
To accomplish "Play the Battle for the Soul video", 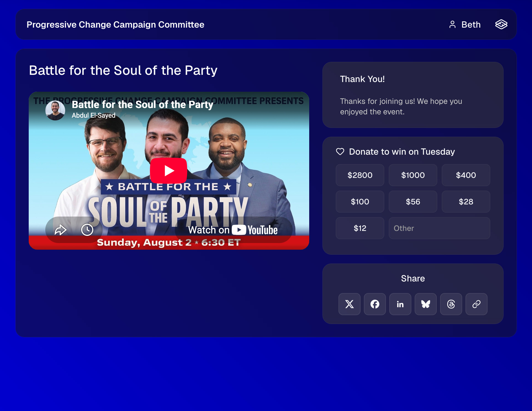I will click(168, 170).
